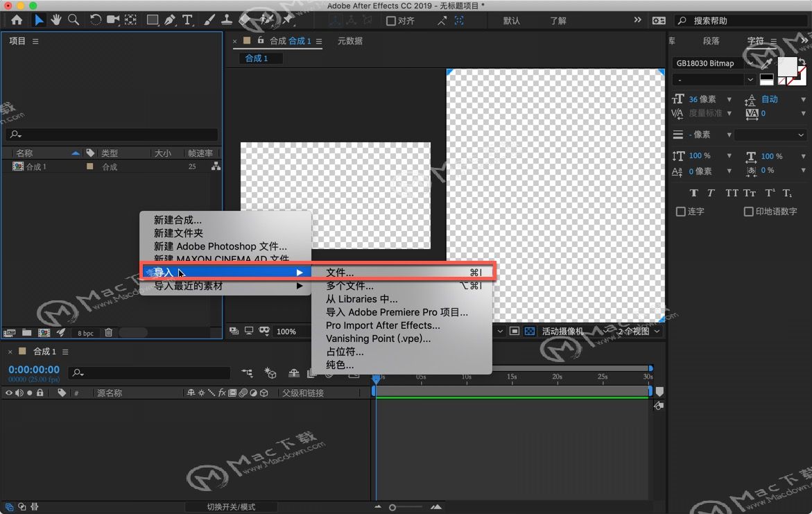
Task: Switch to the 段落 paragraph tab
Action: 711,41
